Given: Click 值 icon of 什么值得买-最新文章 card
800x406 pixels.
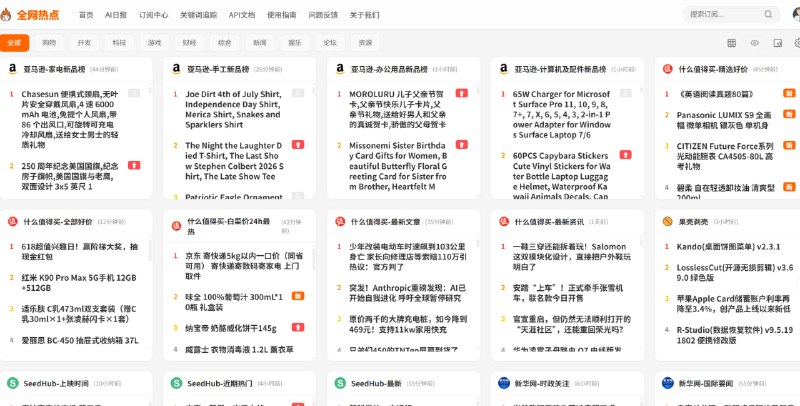Looking at the screenshot, I should point(340,221).
